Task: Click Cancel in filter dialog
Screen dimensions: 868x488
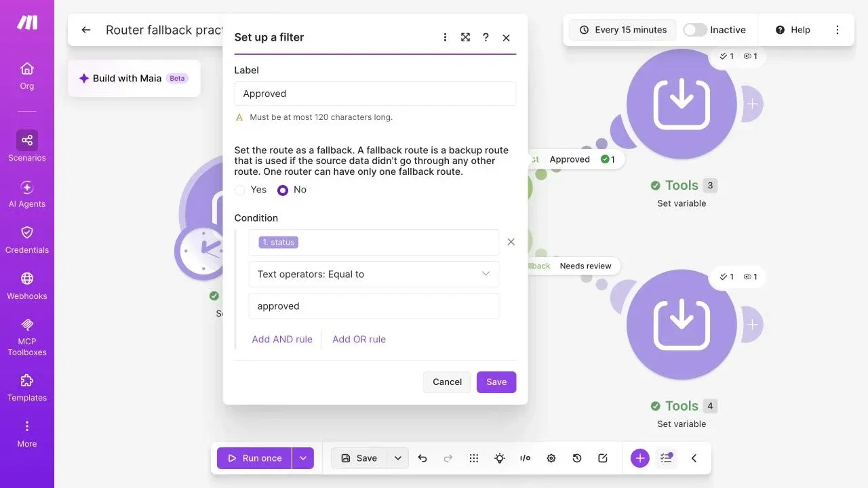Action: tap(447, 382)
